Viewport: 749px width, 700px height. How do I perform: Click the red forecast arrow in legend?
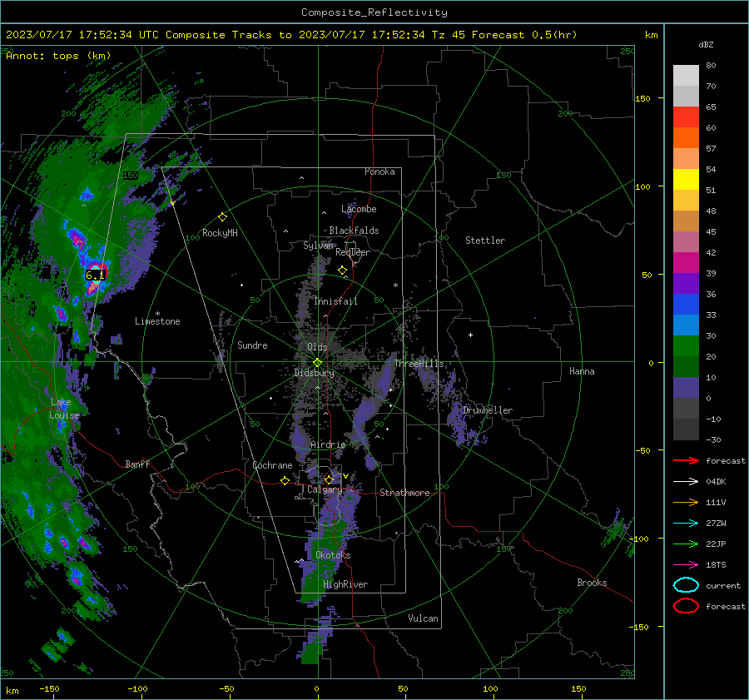pos(686,460)
